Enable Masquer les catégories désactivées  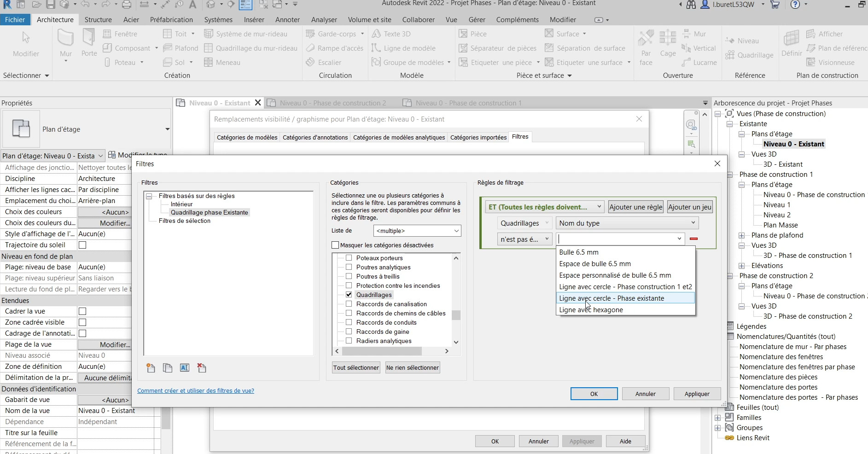click(x=335, y=245)
